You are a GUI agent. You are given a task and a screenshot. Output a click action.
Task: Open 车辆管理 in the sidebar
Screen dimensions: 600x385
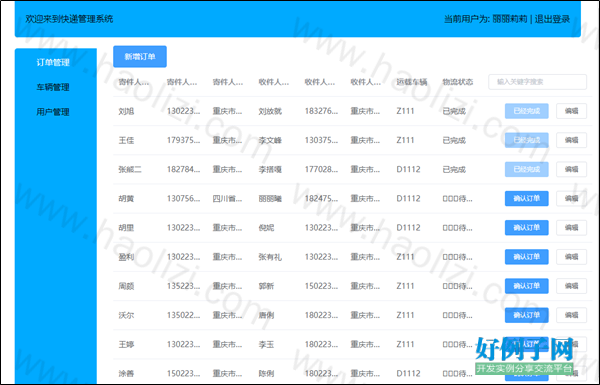(53, 87)
